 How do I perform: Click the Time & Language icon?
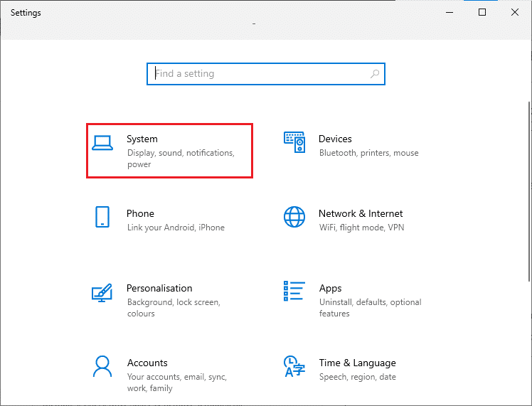(294, 366)
